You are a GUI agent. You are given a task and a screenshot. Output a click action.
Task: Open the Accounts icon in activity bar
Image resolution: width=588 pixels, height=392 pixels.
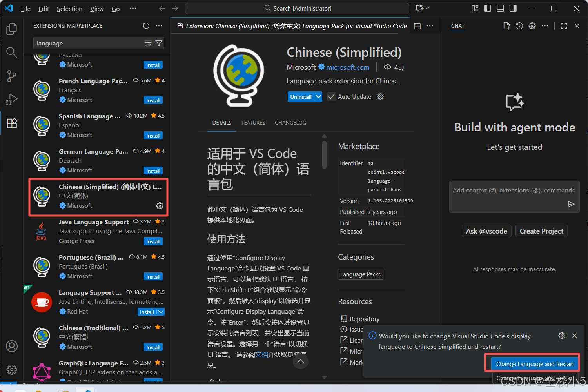12,346
